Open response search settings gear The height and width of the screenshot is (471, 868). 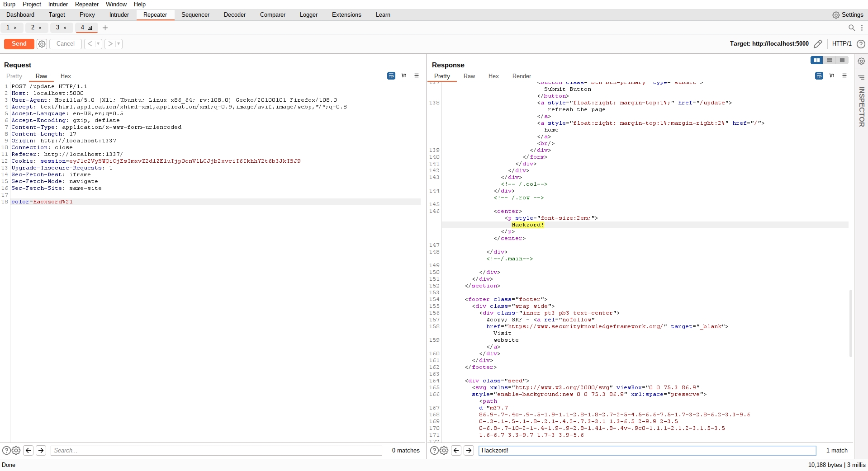(444, 450)
